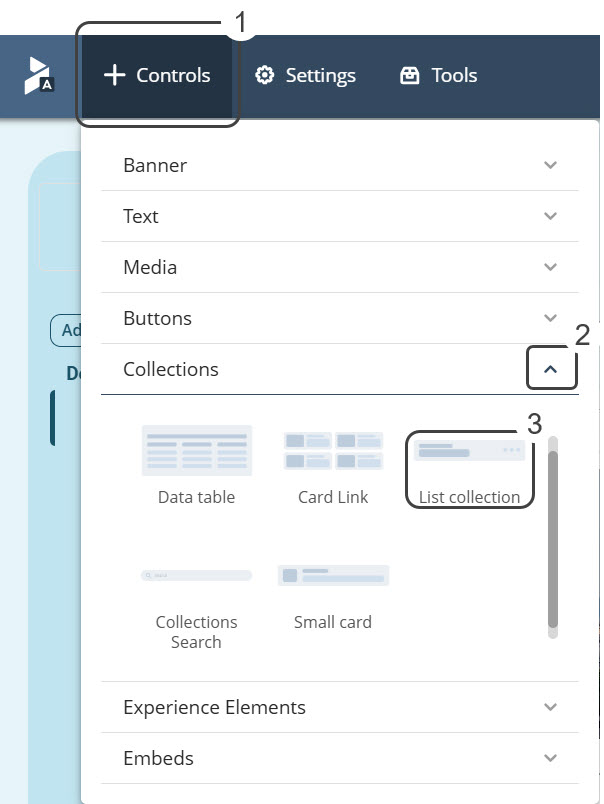The height and width of the screenshot is (804, 604).
Task: Select the Small card control icon
Action: pos(333,575)
